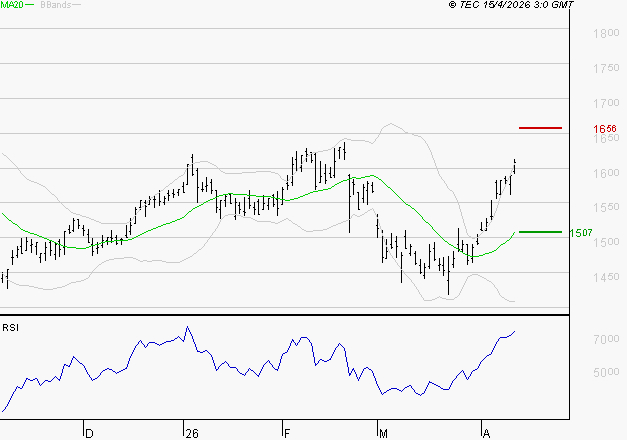
Task: Click the 1450 price axis label
Action: click(606, 277)
